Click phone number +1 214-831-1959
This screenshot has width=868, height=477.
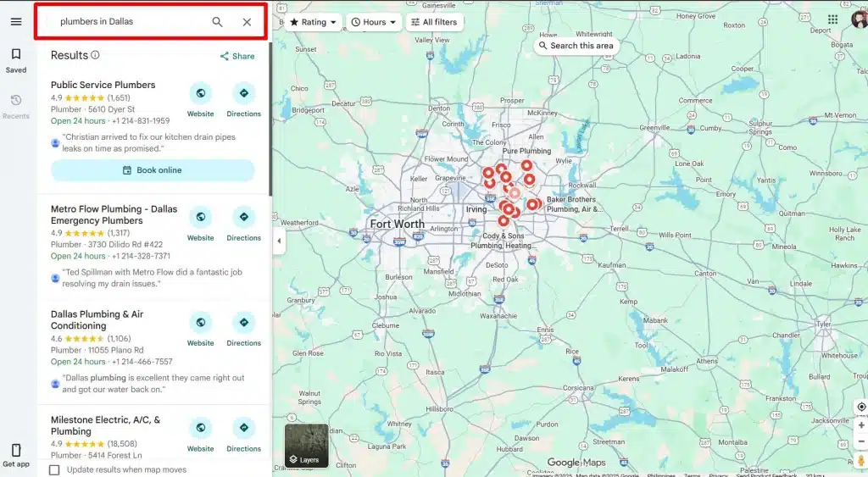click(x=141, y=120)
